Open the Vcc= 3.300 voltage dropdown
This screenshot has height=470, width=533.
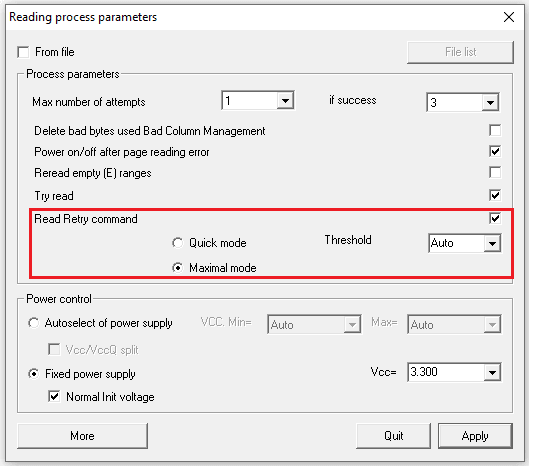492,372
